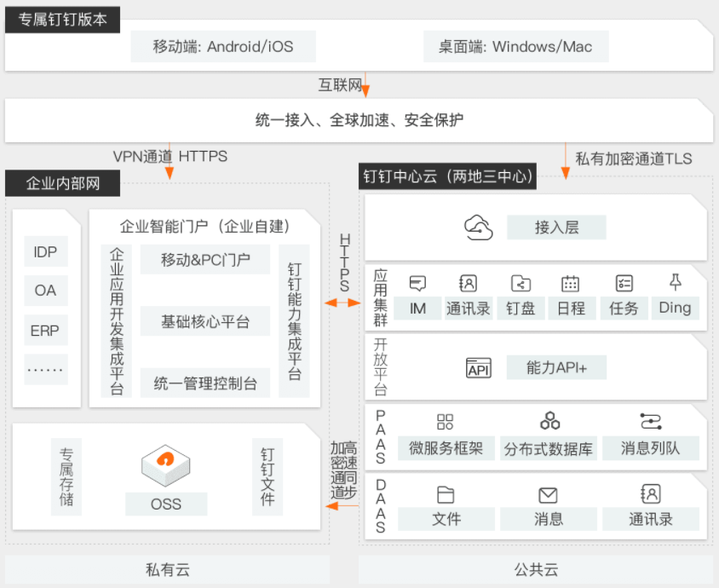Click the 通讯录 label in 应用集群
Viewport: 719px width, 588px height.
click(x=469, y=308)
